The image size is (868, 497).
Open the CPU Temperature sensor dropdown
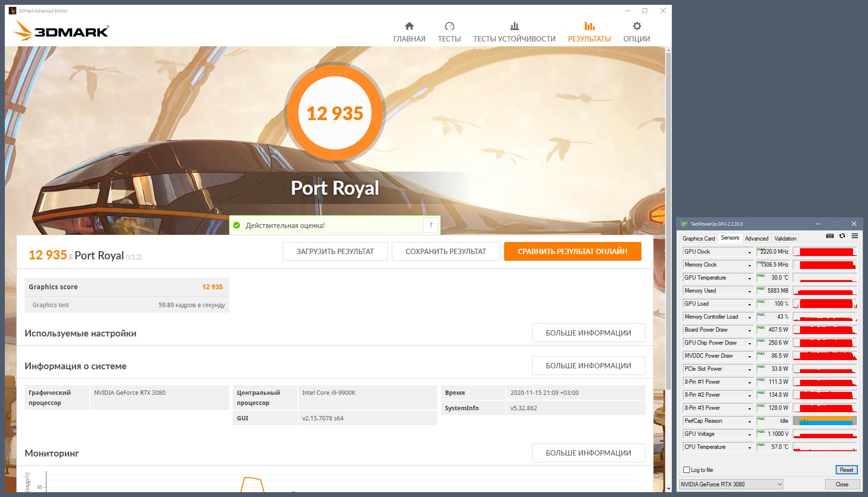[x=749, y=447]
